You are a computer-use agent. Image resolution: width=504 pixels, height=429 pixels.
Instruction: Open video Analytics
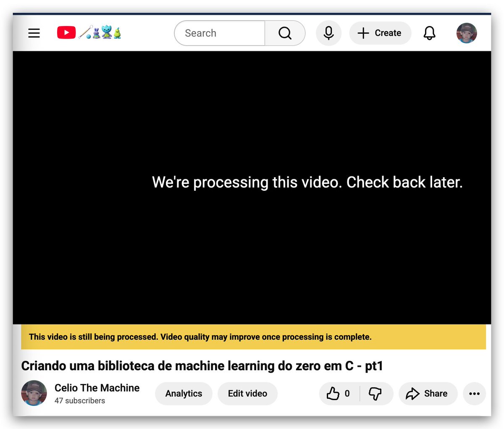point(184,394)
